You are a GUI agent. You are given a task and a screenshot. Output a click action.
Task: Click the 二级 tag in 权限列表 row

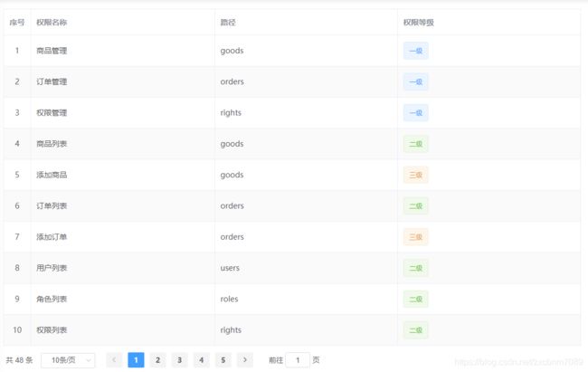(x=416, y=330)
